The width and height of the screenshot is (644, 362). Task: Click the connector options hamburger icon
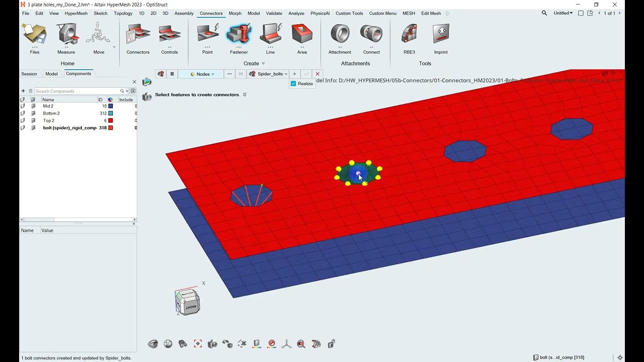coord(172,74)
